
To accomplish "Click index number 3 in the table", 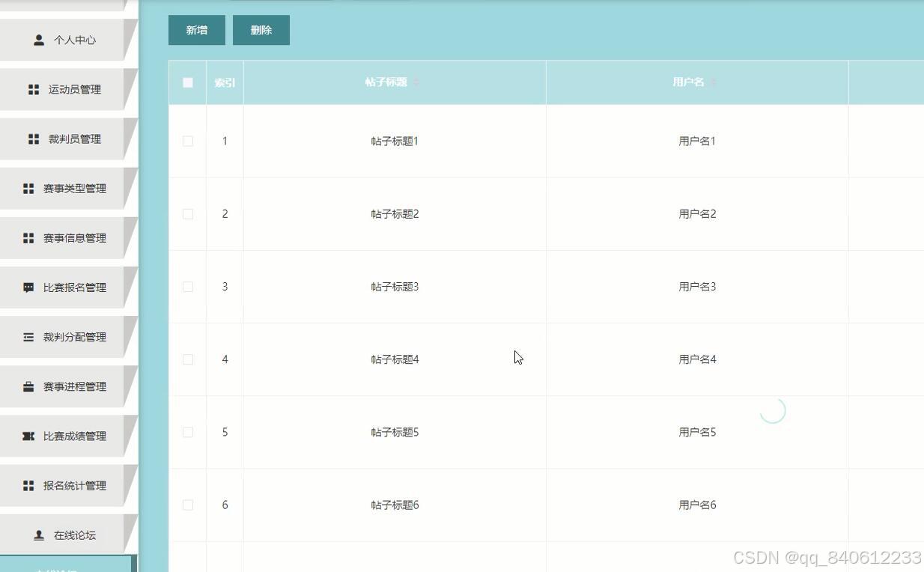I will [x=225, y=287].
